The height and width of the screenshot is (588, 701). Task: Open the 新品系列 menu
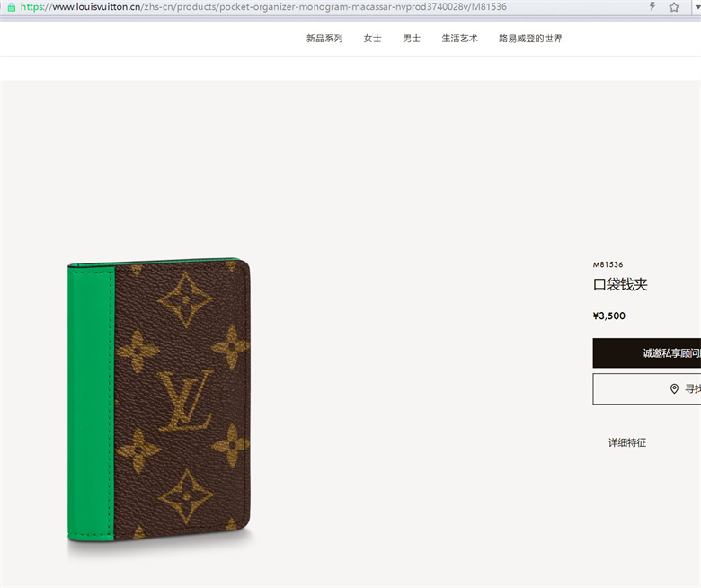tap(324, 39)
